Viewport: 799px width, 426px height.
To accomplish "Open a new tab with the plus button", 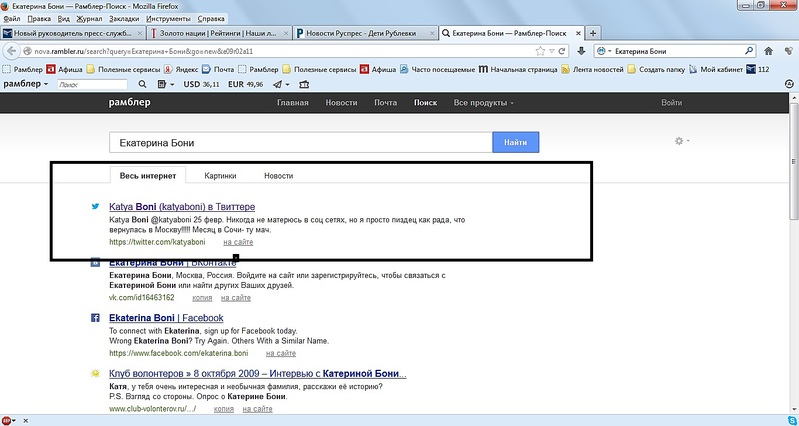I will click(593, 33).
